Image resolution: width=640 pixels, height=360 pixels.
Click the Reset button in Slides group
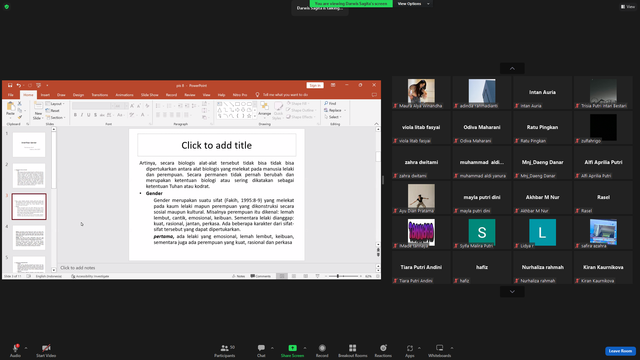53,111
